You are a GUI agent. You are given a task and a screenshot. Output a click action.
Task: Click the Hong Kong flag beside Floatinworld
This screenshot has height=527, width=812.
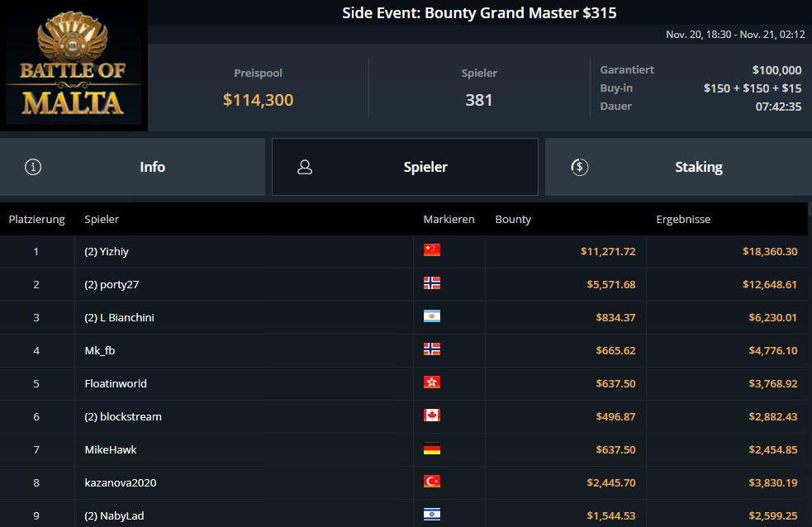431,382
